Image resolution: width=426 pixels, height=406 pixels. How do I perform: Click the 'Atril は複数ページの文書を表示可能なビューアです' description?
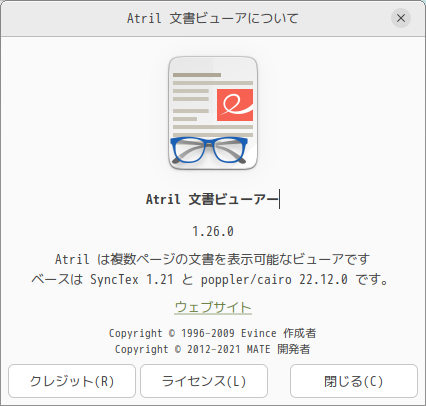212,259
